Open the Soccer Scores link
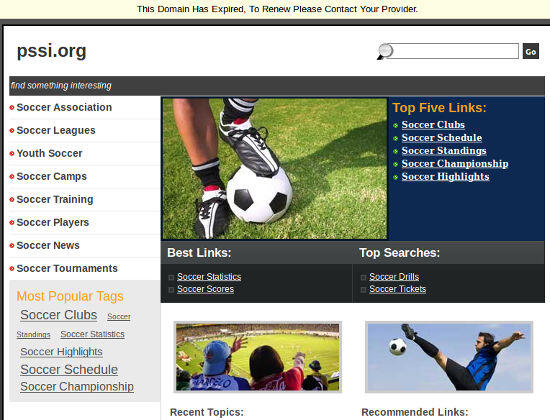550x420 pixels. tap(206, 289)
